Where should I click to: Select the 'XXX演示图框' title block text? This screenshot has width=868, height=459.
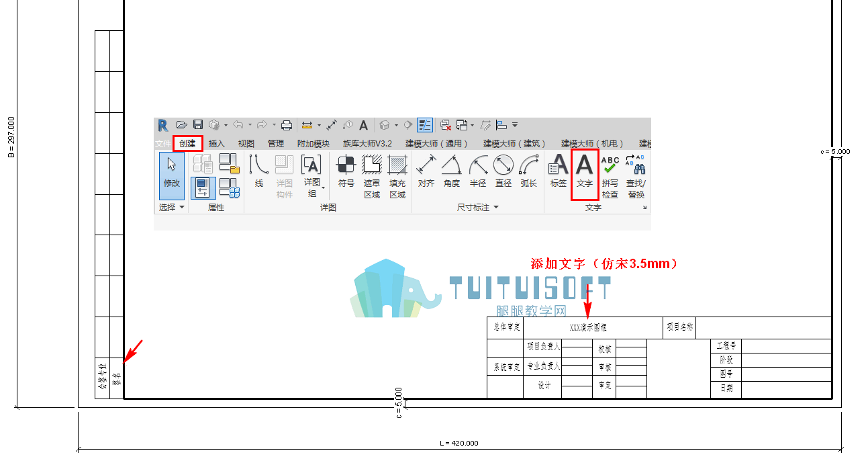click(x=588, y=328)
